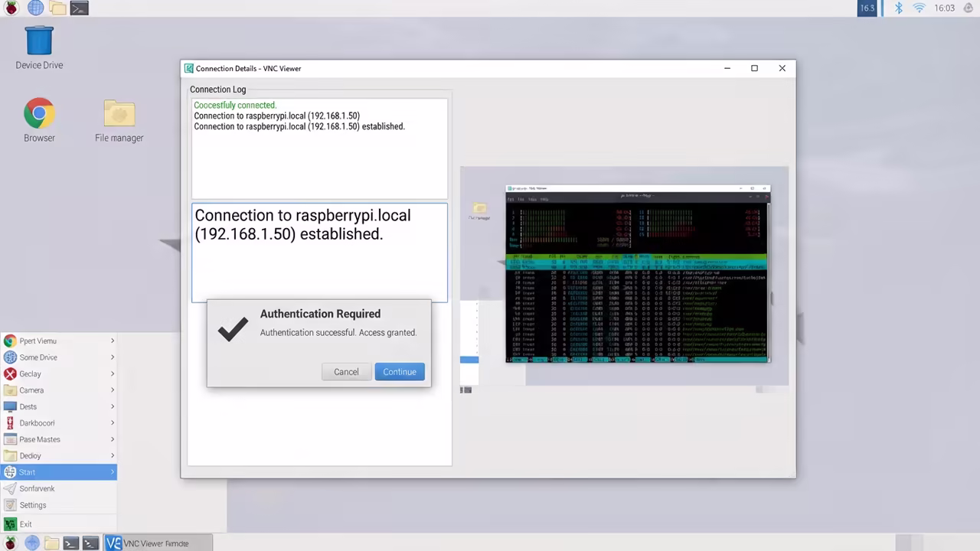Click the Continue button

pos(400,372)
